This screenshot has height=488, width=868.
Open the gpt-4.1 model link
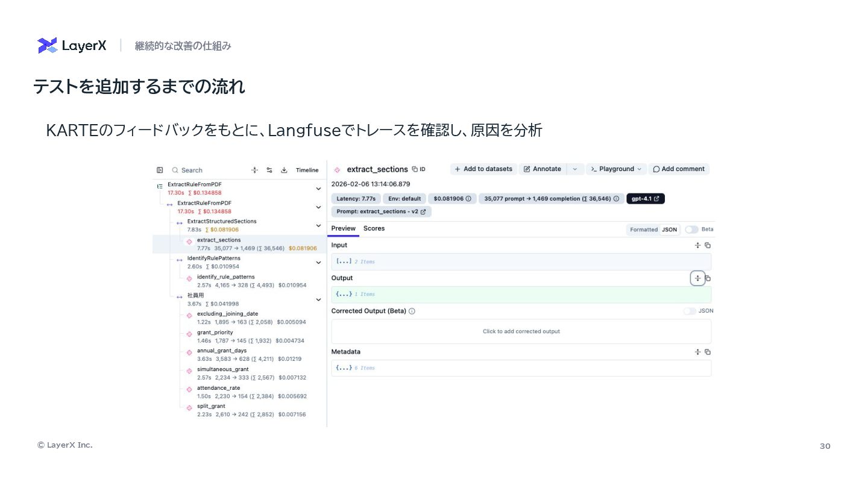[646, 198]
